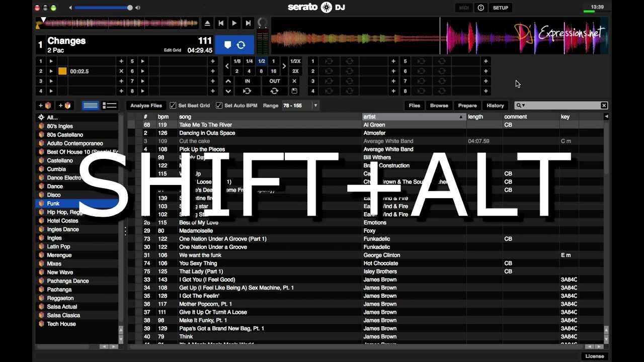Delete cue point 2 with the X
644x362 pixels.
(121, 71)
